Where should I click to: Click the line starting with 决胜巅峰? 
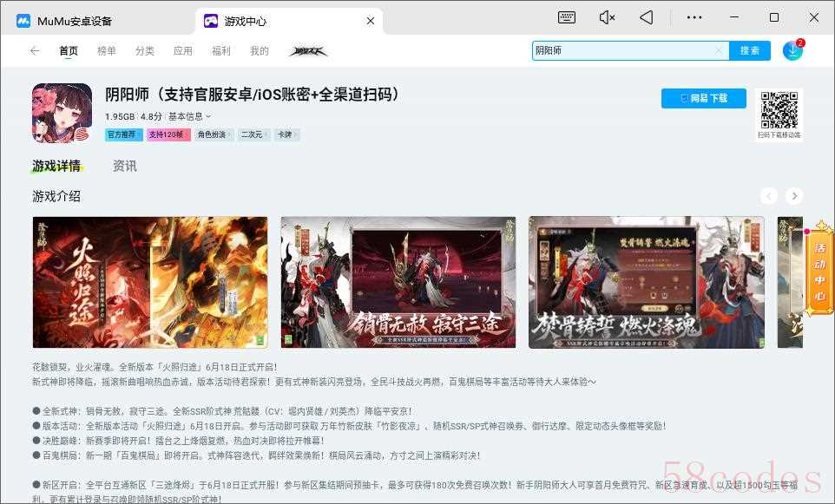[179, 441]
